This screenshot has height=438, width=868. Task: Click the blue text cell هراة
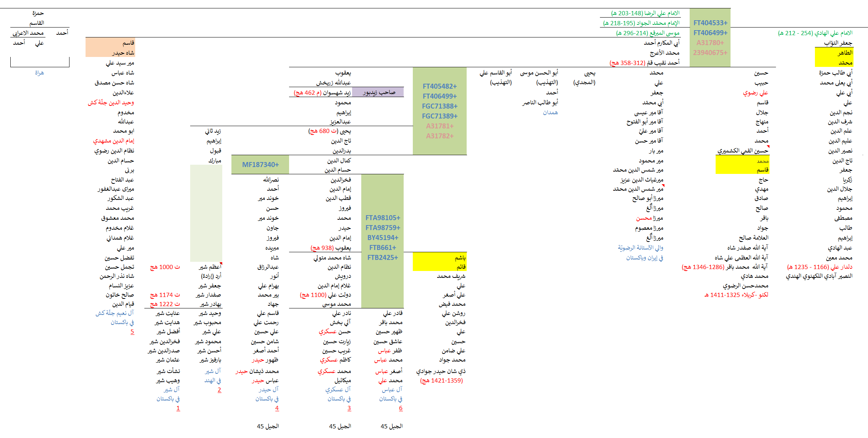click(39, 73)
